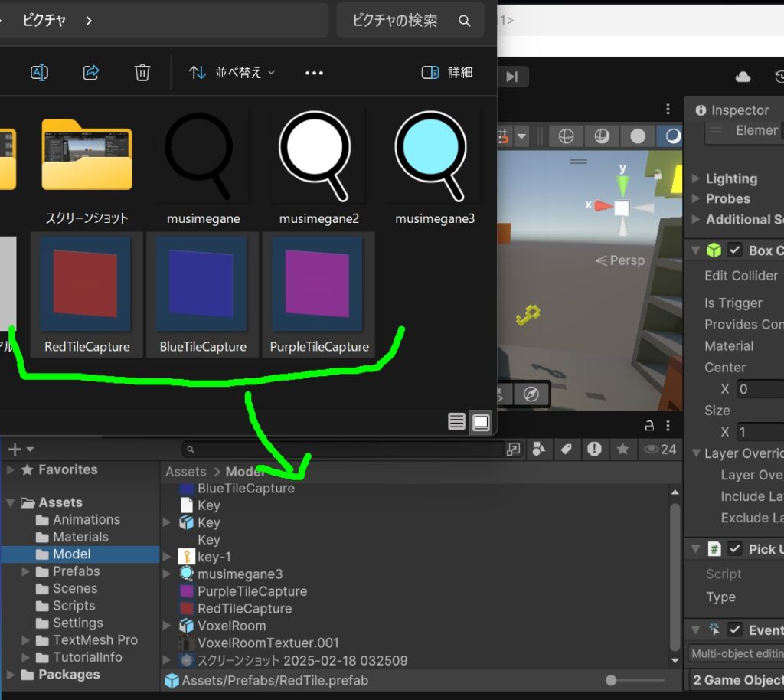This screenshot has width=784, height=700.
Task: Click the Step frame button in Unity
Action: point(511,77)
